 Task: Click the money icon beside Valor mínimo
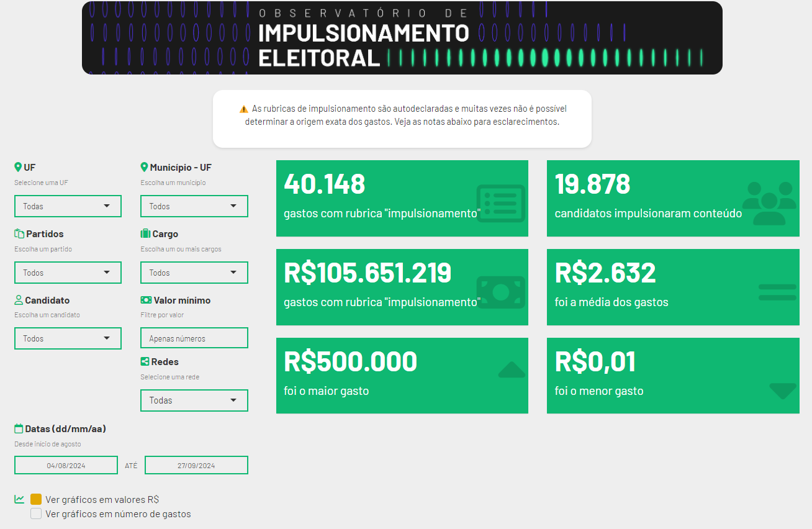(146, 300)
